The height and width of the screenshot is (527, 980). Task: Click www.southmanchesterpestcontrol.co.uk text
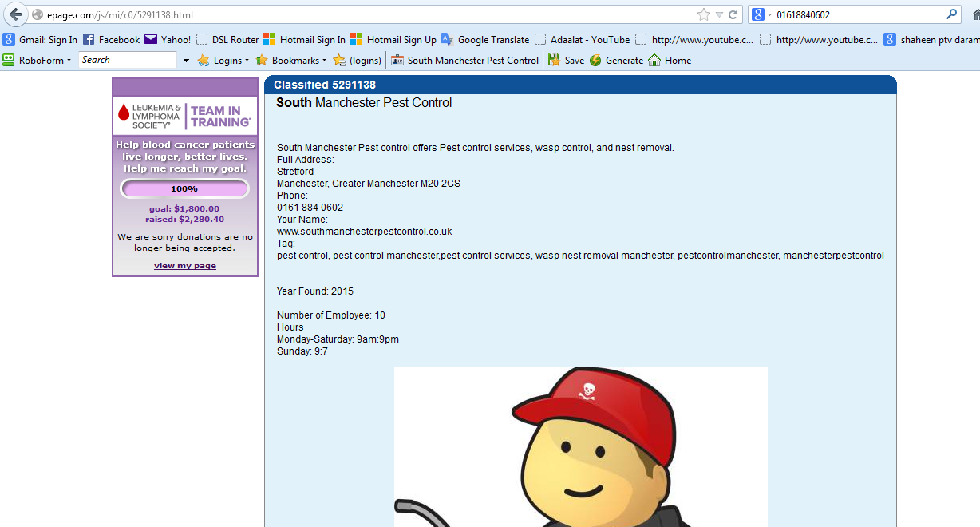tap(365, 232)
